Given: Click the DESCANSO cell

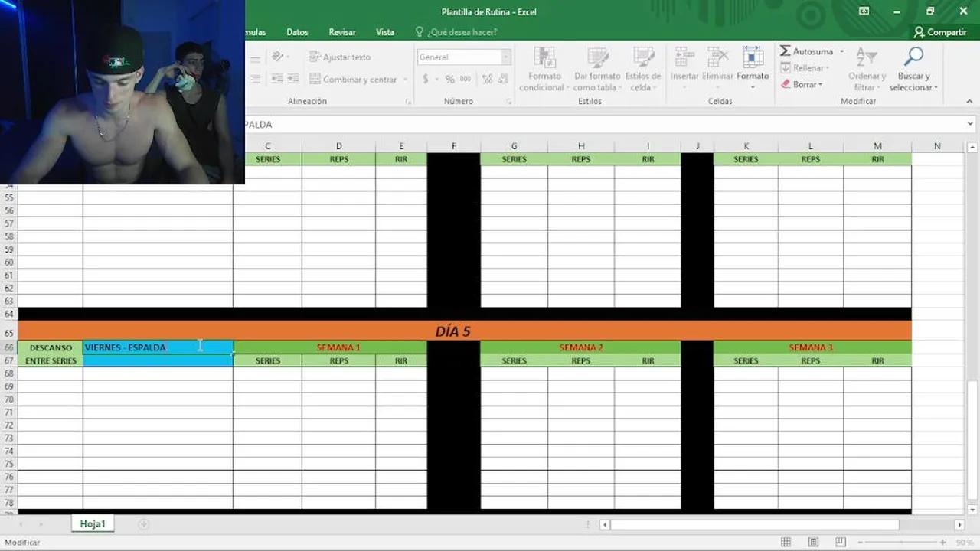Looking at the screenshot, I should 51,347.
